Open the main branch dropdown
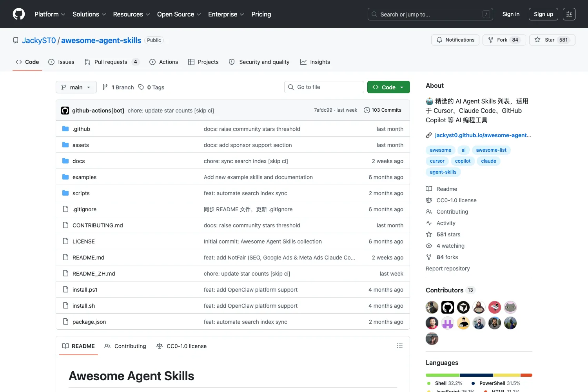 click(x=76, y=87)
